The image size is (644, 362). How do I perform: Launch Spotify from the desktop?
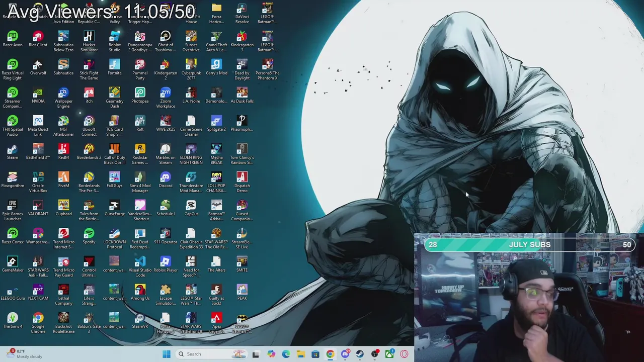[x=89, y=236]
